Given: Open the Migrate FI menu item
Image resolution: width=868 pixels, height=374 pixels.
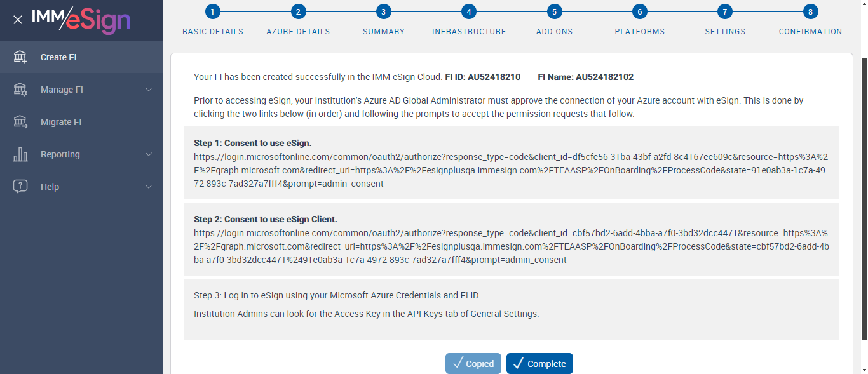Looking at the screenshot, I should (x=81, y=122).
